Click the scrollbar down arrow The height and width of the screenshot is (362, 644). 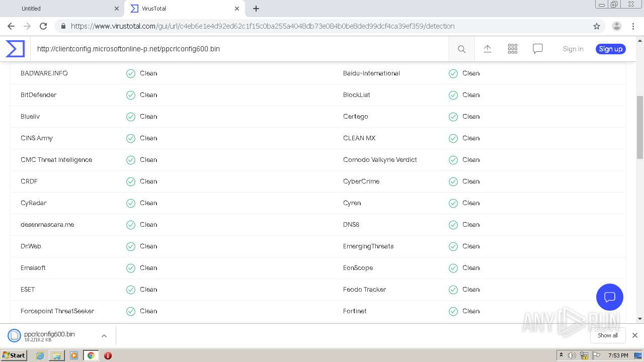click(x=640, y=319)
